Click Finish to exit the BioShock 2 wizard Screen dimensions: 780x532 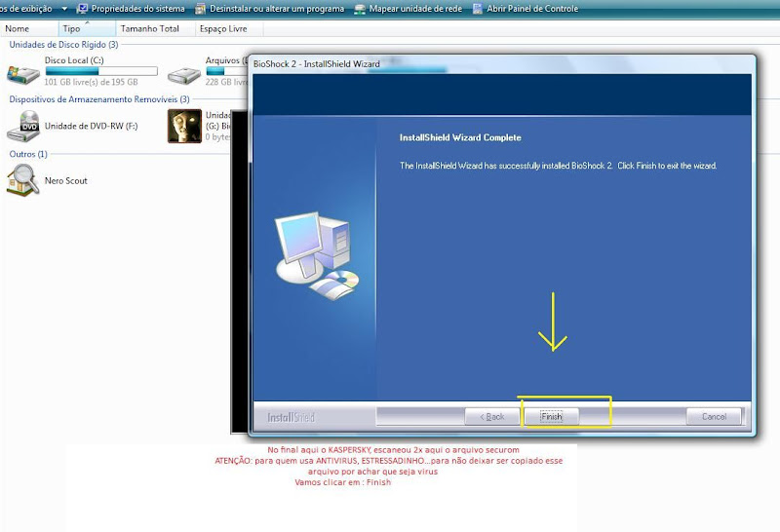pyautogui.click(x=552, y=417)
